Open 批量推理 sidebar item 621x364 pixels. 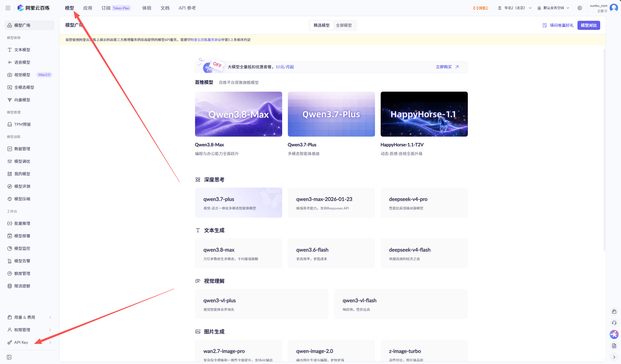tap(30, 223)
